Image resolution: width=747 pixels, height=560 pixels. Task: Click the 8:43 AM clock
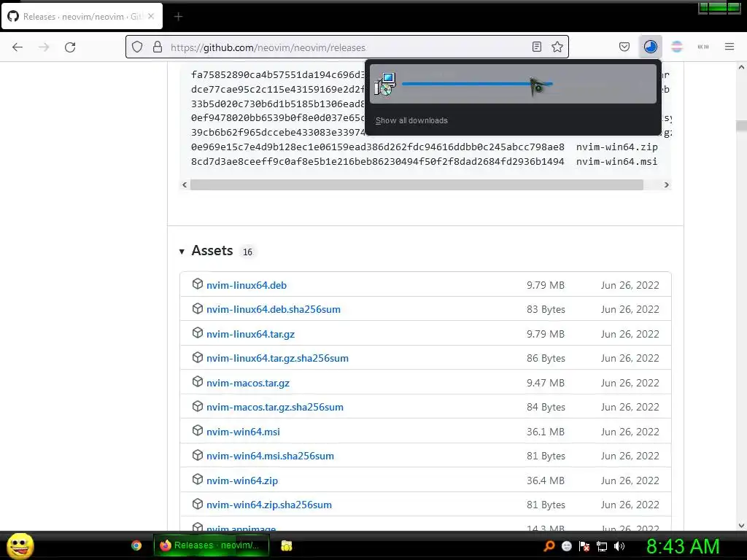click(683, 546)
